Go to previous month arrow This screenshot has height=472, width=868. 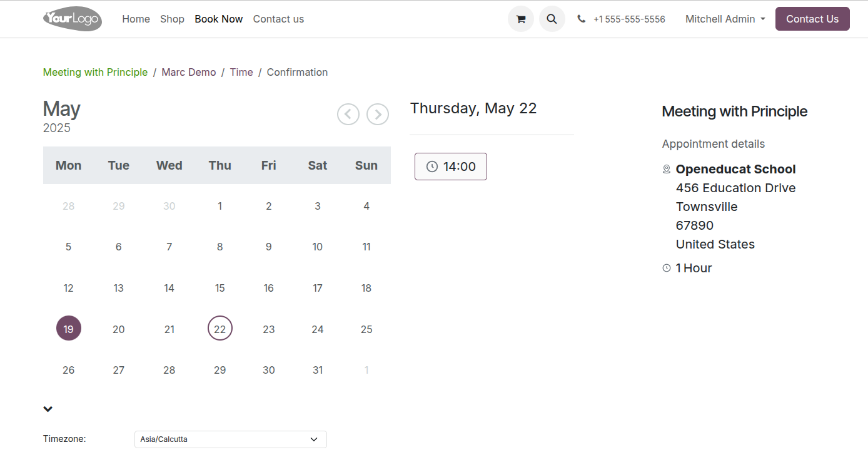[348, 115]
